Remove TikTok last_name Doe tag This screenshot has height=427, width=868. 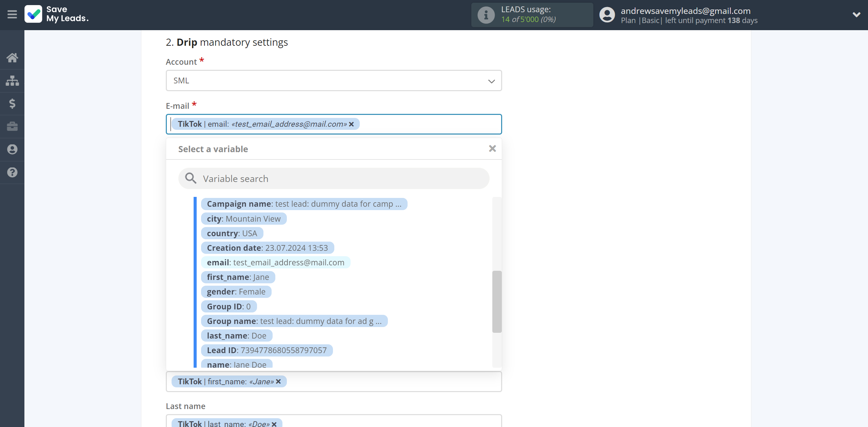tap(274, 424)
